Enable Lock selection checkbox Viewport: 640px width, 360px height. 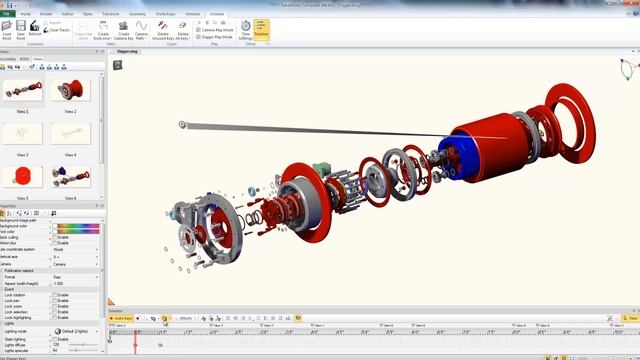click(55, 312)
